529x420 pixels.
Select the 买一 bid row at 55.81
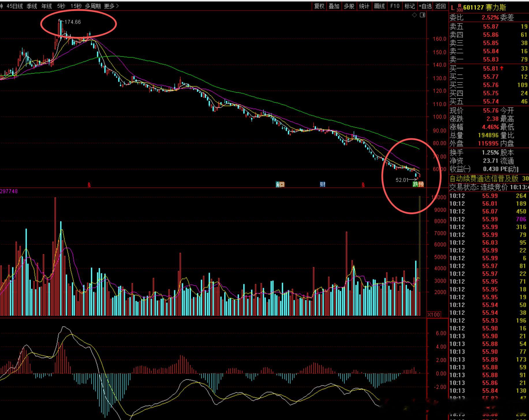489,68
